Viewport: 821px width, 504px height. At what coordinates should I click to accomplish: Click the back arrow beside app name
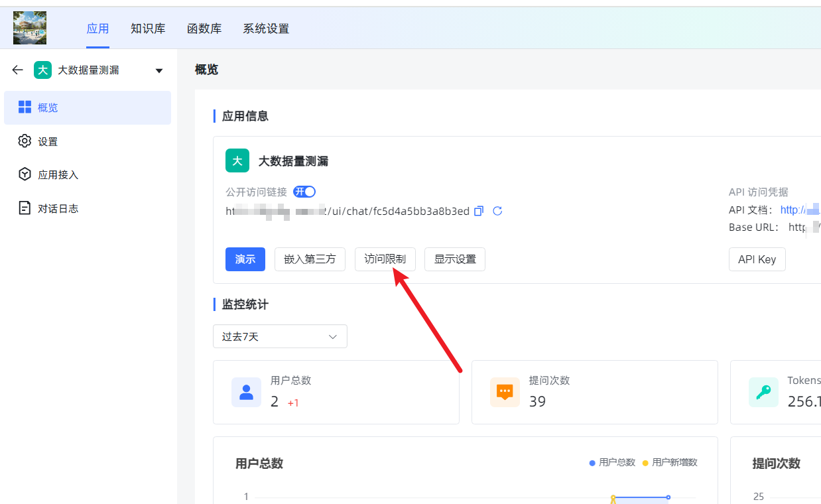(18, 70)
